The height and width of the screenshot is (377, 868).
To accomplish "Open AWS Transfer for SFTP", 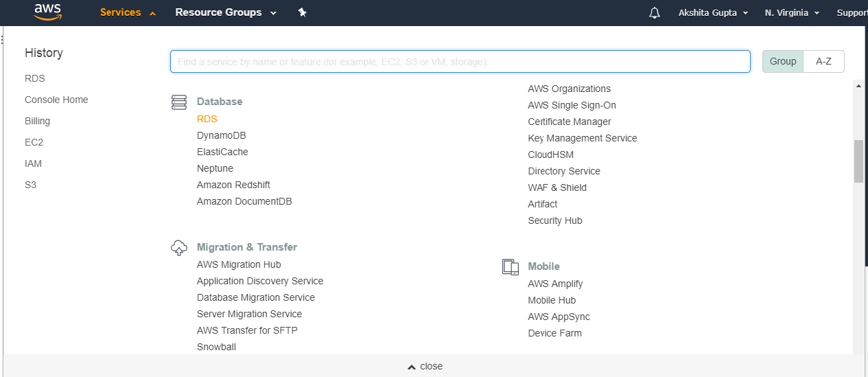I will [x=247, y=330].
